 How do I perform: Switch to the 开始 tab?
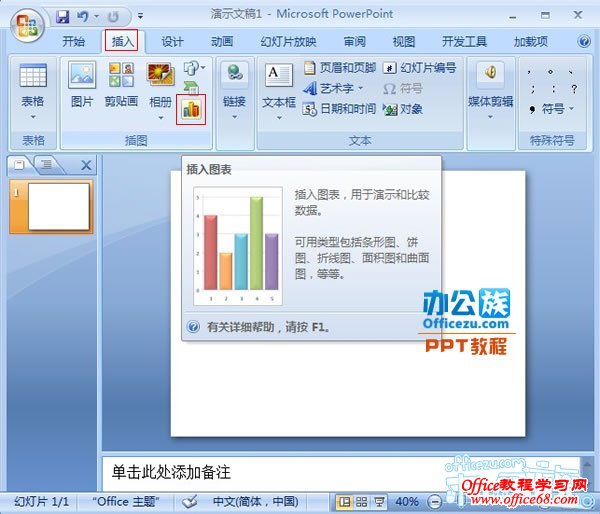coord(73,41)
